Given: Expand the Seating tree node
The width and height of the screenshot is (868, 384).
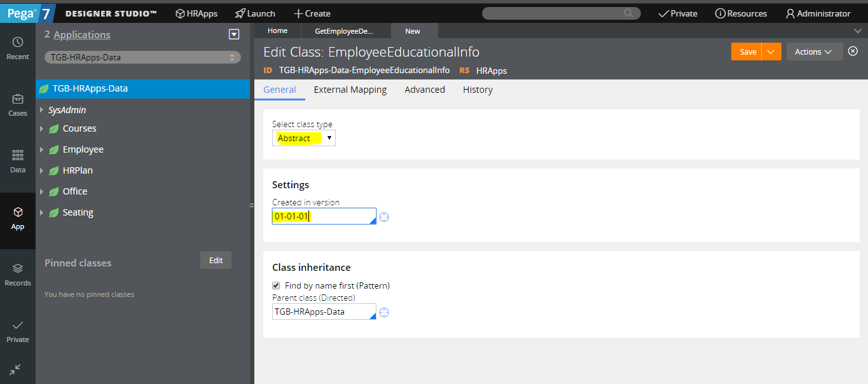Looking at the screenshot, I should pos(41,212).
